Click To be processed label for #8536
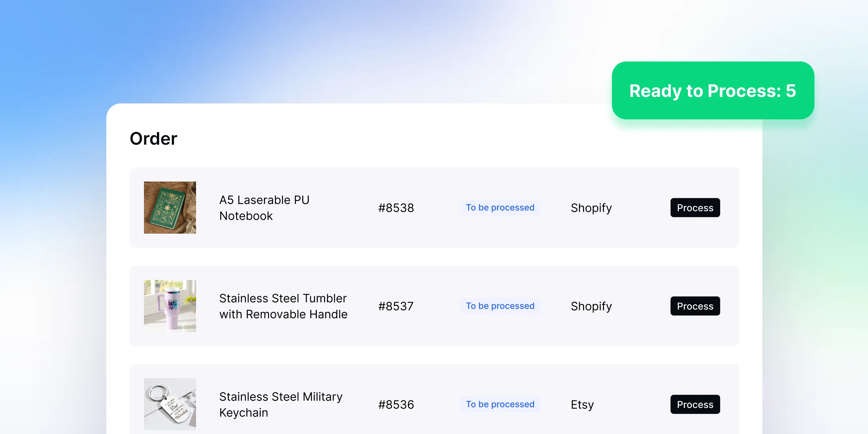Viewport: 868px width, 434px height. pyautogui.click(x=500, y=404)
